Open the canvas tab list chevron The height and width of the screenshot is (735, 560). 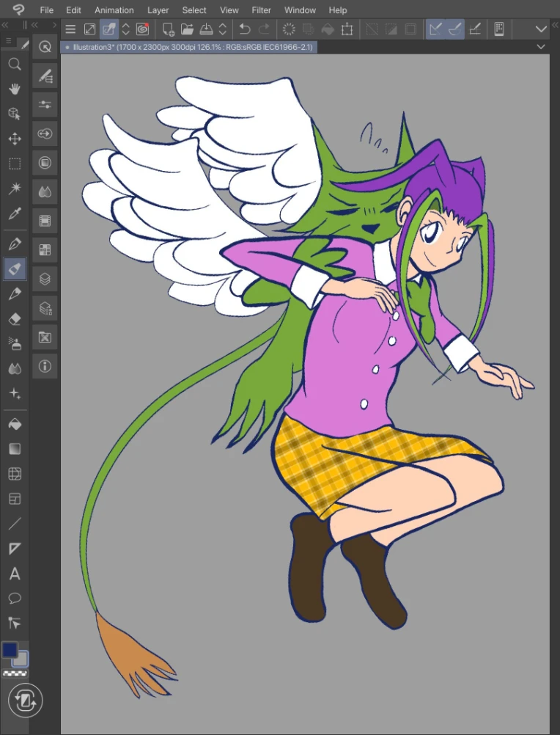pos(541,47)
